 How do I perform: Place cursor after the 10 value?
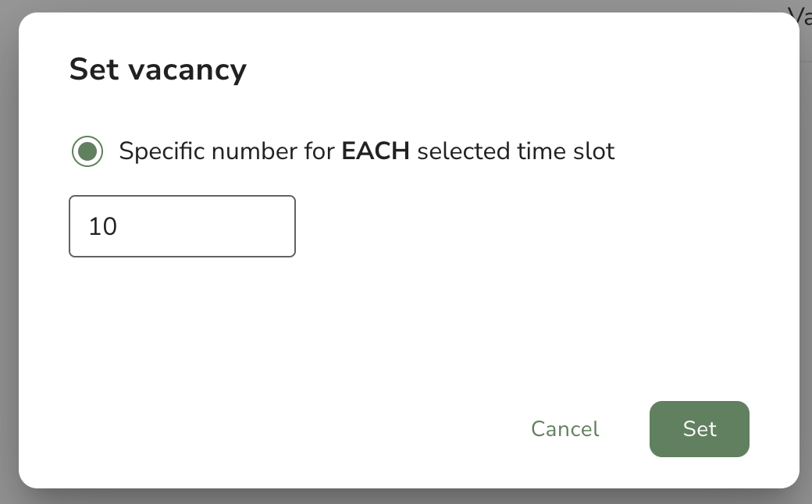click(119, 226)
